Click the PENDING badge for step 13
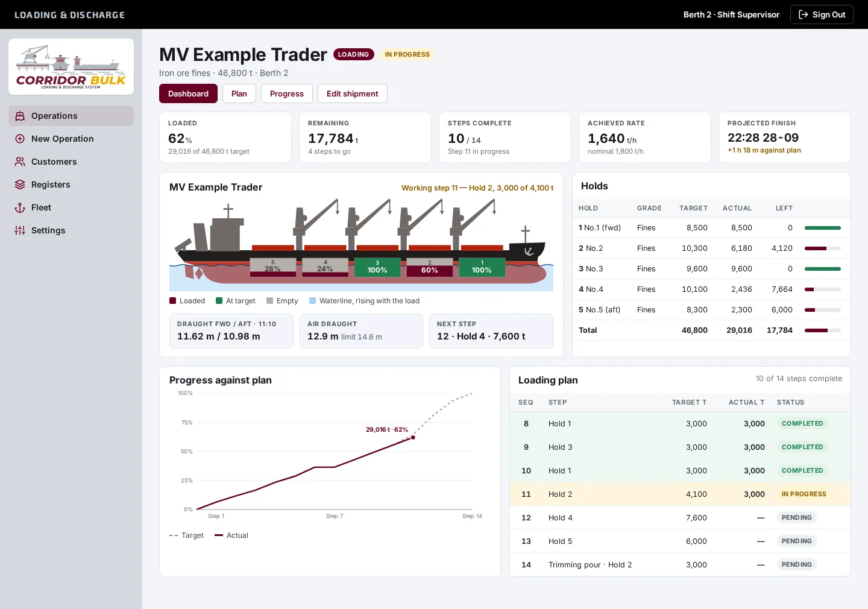The height and width of the screenshot is (609, 868). tap(797, 541)
